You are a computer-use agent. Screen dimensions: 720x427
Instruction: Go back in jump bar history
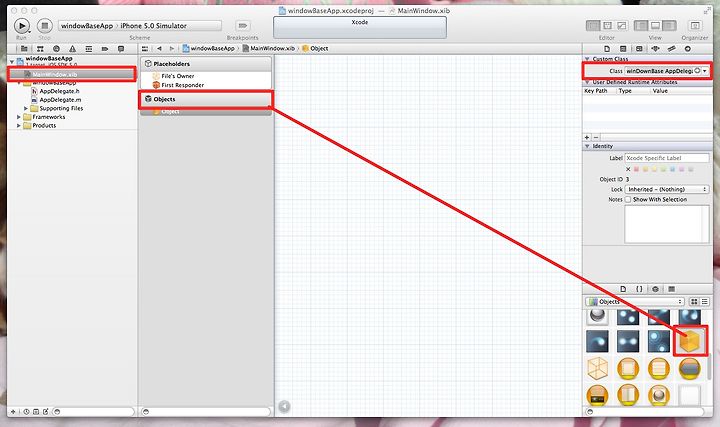pyautogui.click(x=159, y=49)
